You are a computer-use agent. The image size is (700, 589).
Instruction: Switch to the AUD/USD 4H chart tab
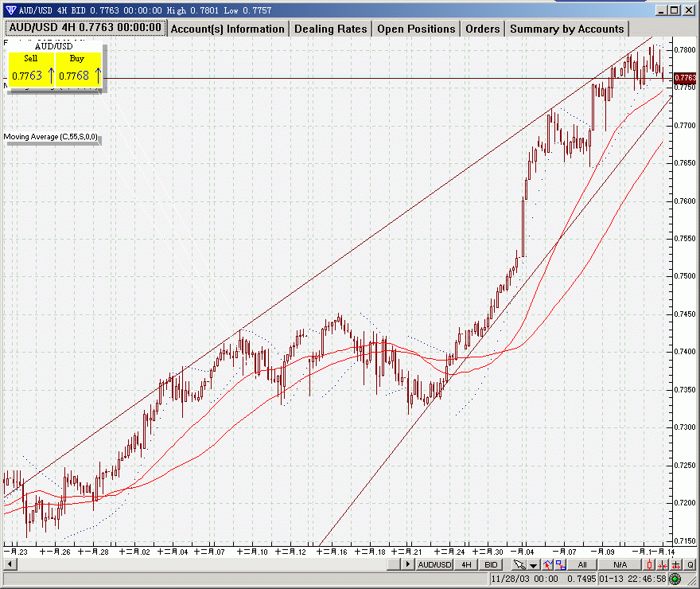click(x=85, y=28)
